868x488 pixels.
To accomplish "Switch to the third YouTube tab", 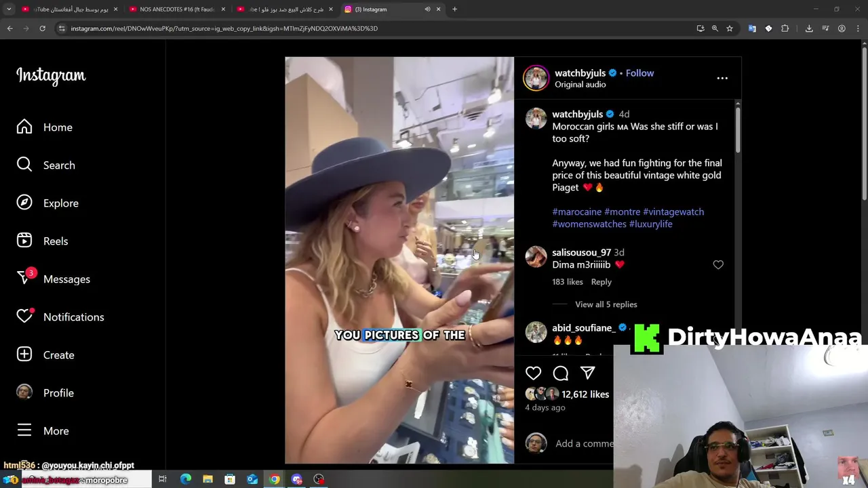I will point(284,9).
